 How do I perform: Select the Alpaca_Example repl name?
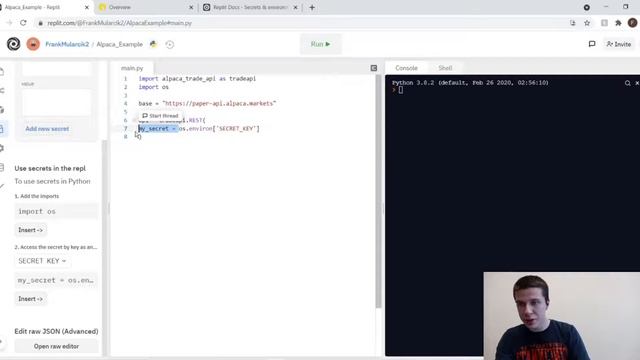pyautogui.click(x=120, y=44)
